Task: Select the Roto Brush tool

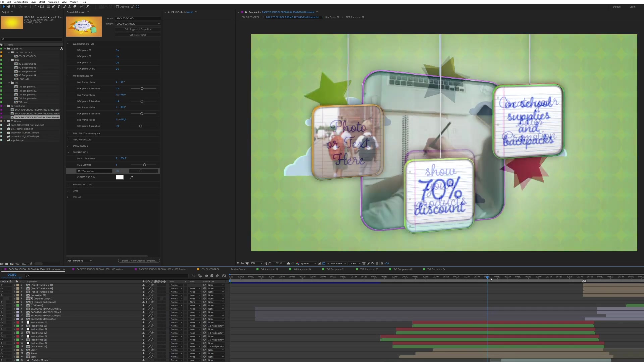Action: pos(81,6)
